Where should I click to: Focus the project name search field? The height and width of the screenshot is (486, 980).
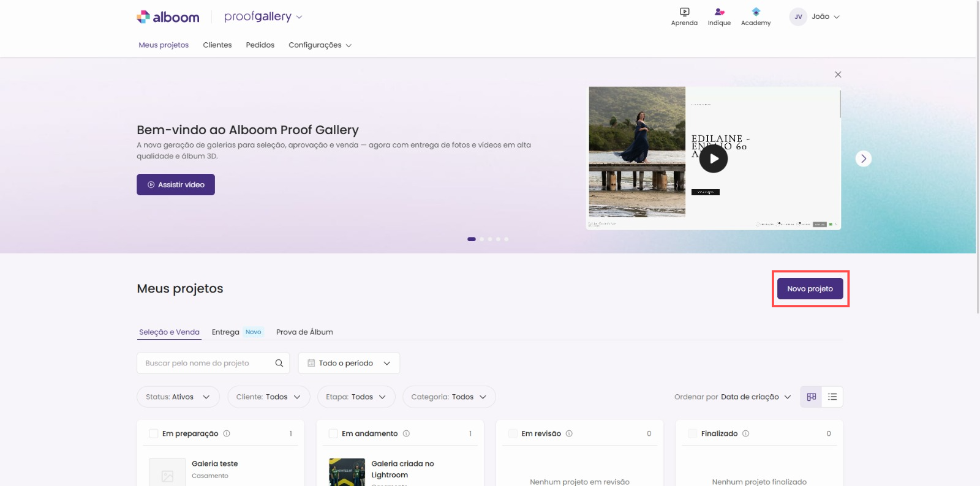click(213, 363)
